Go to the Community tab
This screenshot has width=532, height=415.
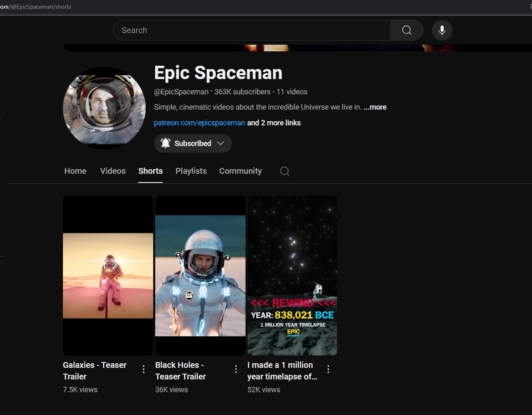coord(241,171)
